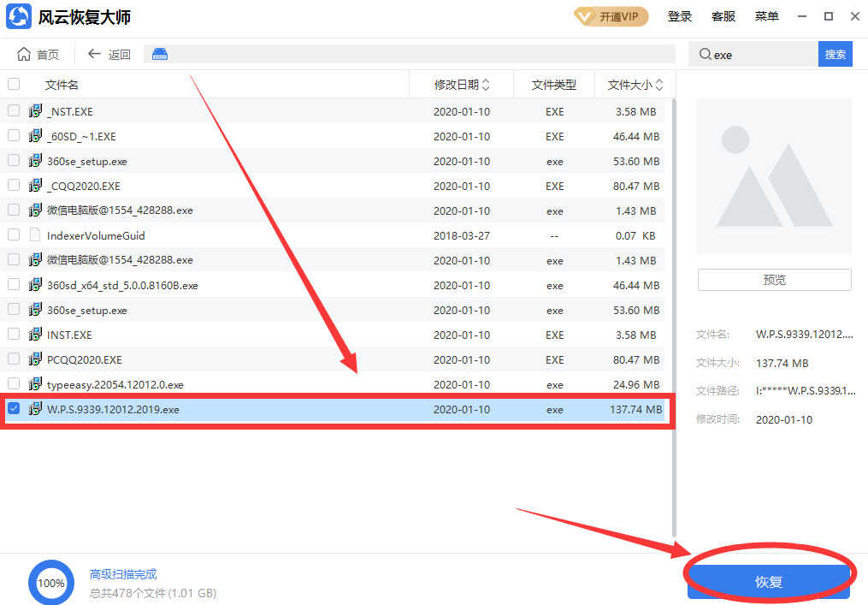Click the file icon of 360se_setup.exe first entry
The height and width of the screenshot is (605, 868).
pyautogui.click(x=36, y=161)
